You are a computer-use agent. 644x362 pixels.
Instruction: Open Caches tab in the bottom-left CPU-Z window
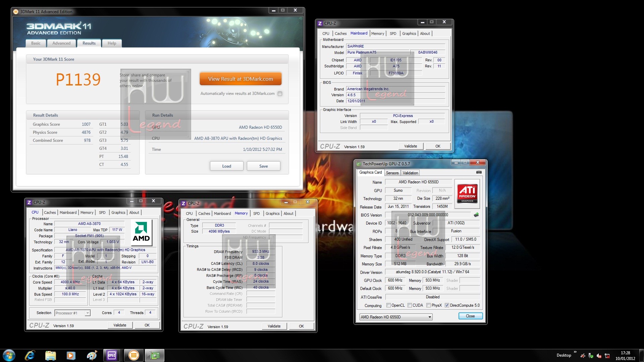tap(50, 213)
